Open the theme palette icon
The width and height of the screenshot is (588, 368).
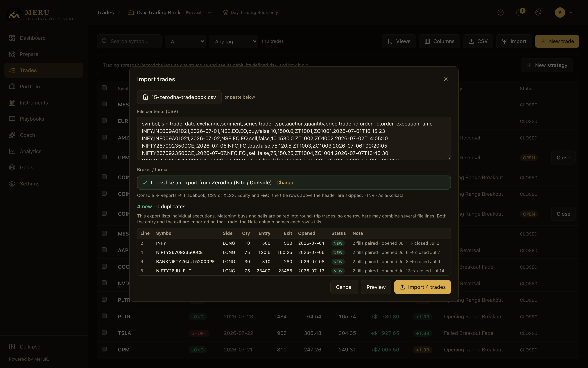coord(538,12)
